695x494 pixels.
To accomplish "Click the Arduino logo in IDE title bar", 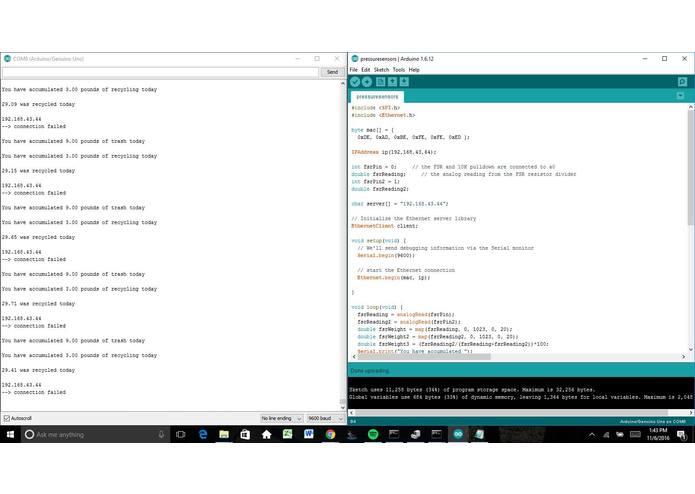I will 355,58.
